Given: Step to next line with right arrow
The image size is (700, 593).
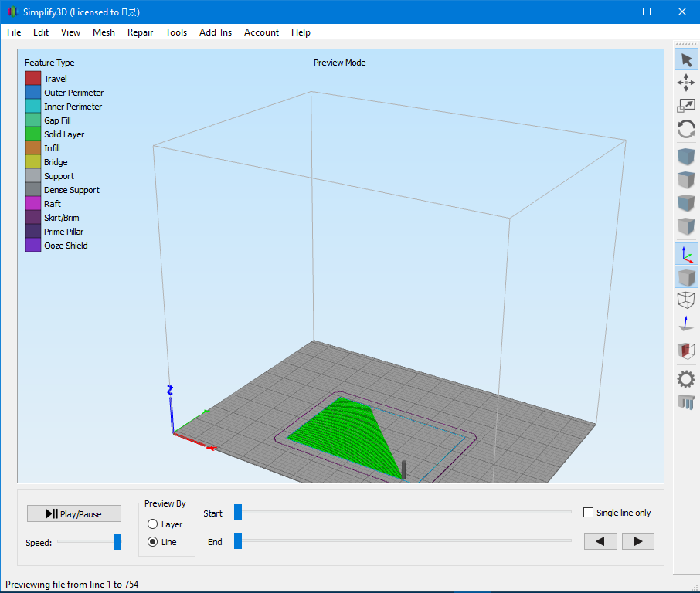Looking at the screenshot, I should click(638, 541).
